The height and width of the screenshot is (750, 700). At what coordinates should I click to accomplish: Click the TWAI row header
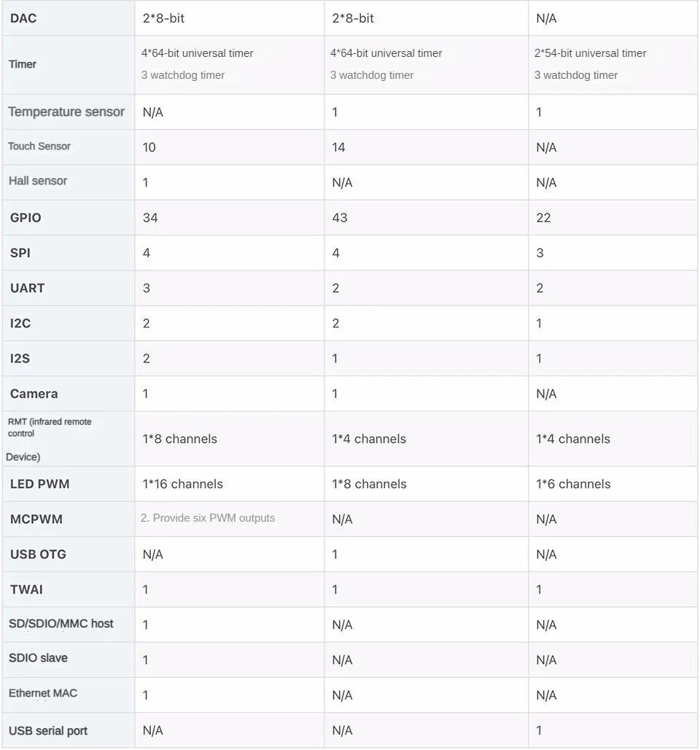click(69, 589)
